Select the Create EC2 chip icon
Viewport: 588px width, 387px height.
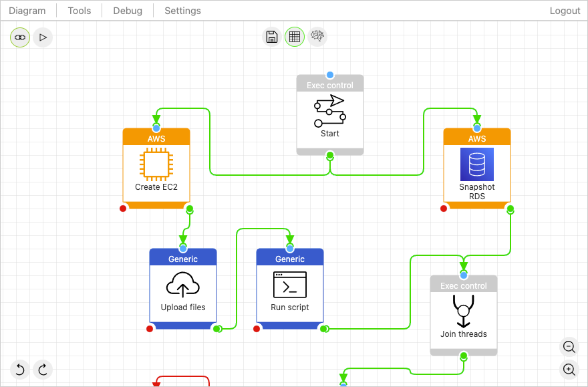click(x=156, y=164)
